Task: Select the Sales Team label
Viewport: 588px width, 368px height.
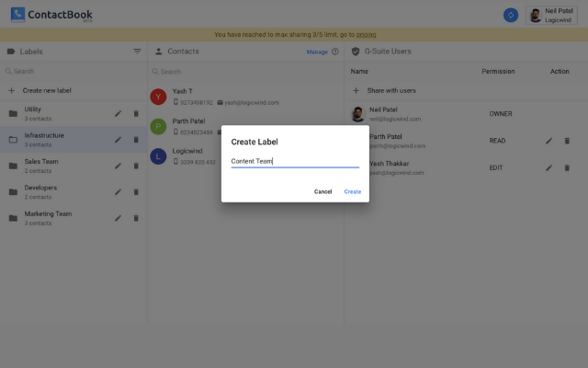Action: 73,166
